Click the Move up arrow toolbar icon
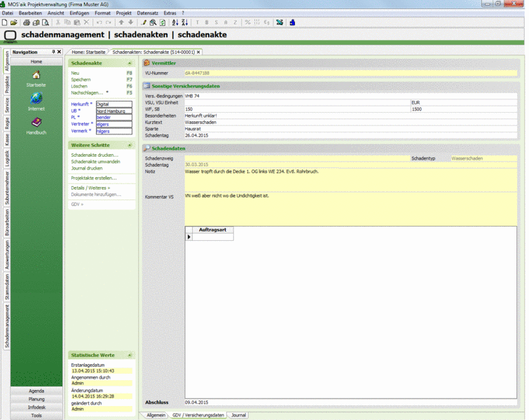The height and width of the screenshot is (420, 529). click(x=121, y=22)
